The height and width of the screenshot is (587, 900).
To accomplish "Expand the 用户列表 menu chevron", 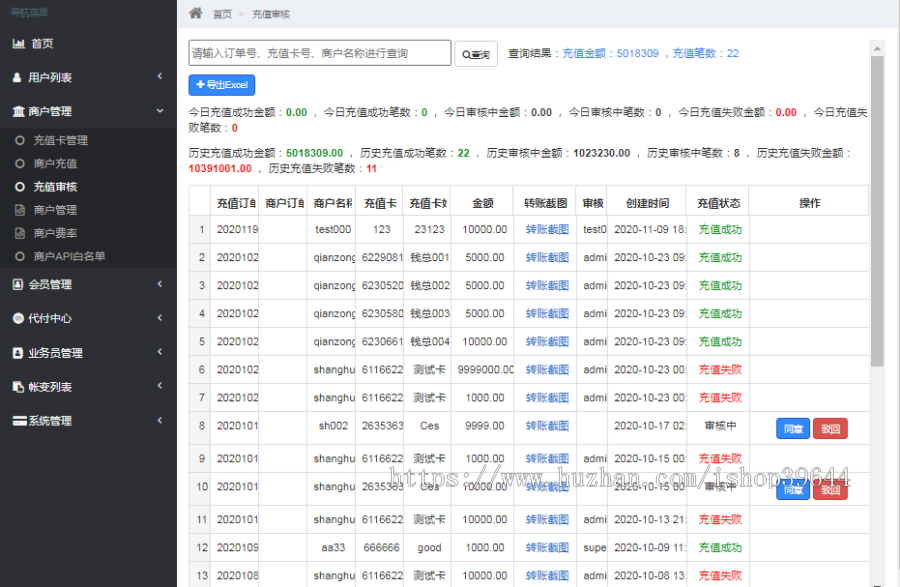I will [x=160, y=76].
